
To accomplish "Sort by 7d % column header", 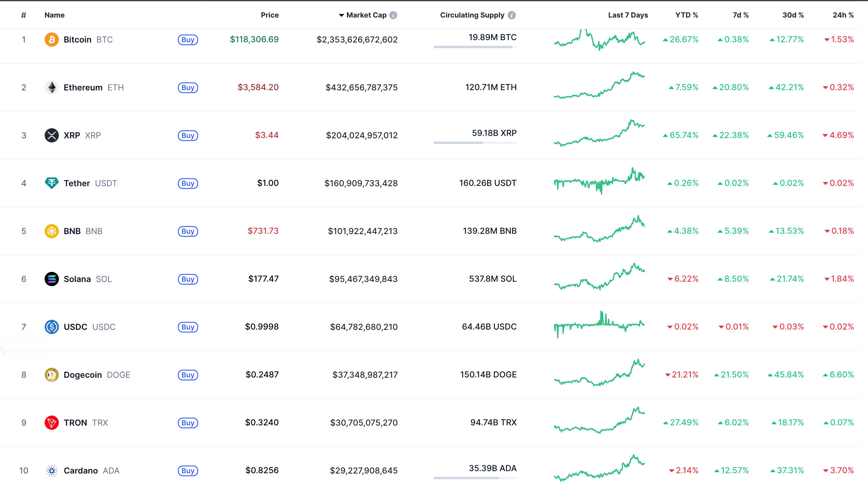I will [740, 15].
